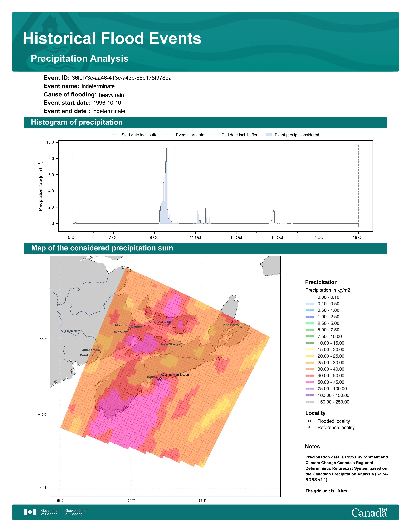
Task: Click the 25.00 - 30.00 legend color swatch
Action: pos(310,363)
